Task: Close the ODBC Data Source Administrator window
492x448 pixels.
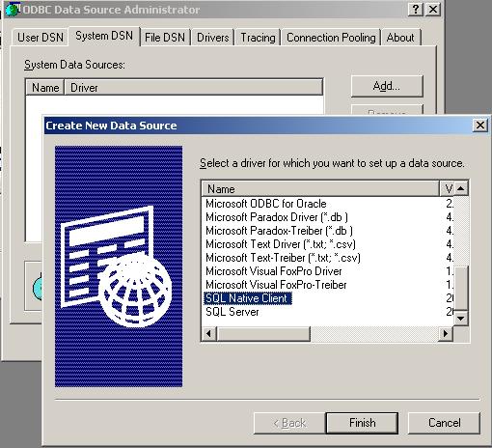Action: (433, 9)
